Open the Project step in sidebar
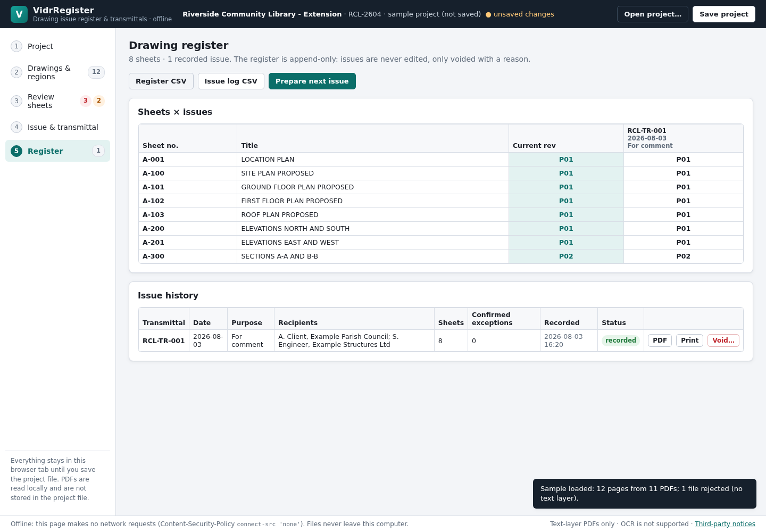Screen dimensions: 766x532 click(x=57, y=46)
